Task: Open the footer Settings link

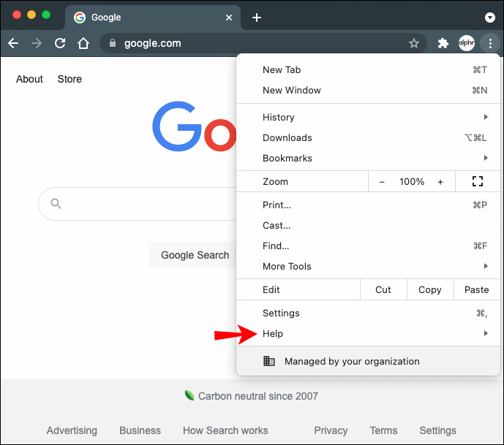Action: coord(437,430)
